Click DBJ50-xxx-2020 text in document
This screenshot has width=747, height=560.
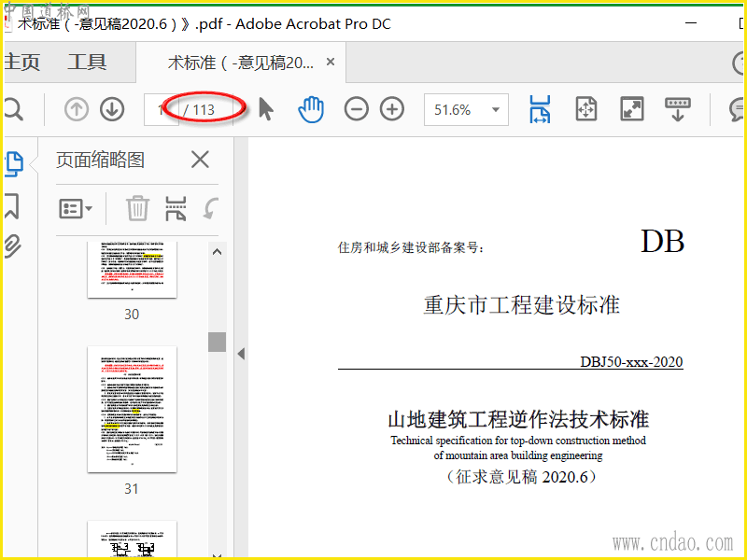pos(631,362)
